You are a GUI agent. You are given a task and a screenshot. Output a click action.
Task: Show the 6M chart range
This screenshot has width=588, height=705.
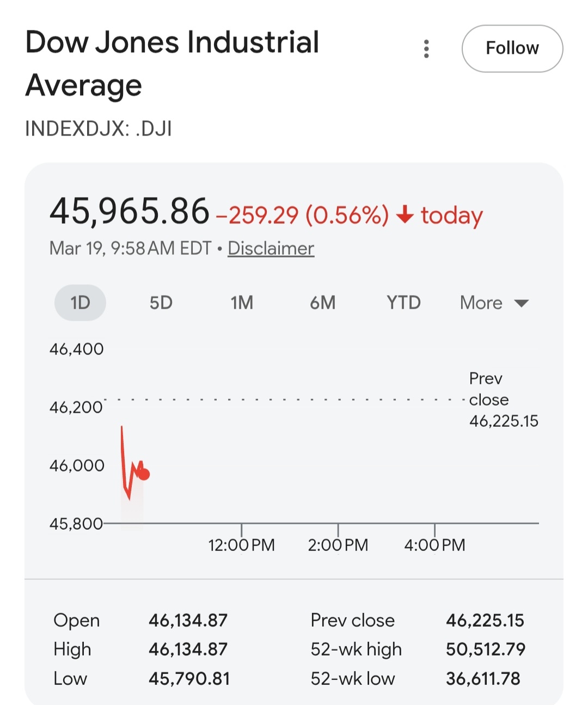[x=322, y=303]
